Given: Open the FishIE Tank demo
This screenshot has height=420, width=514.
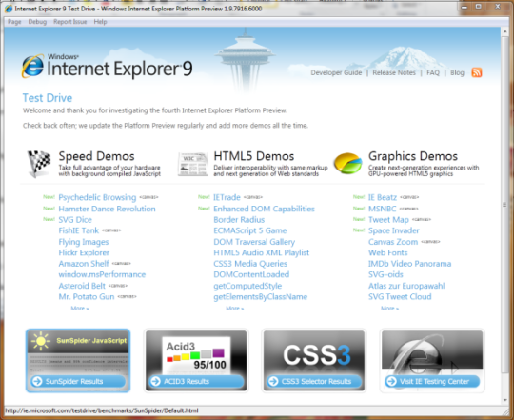Looking at the screenshot, I should 79,230.
